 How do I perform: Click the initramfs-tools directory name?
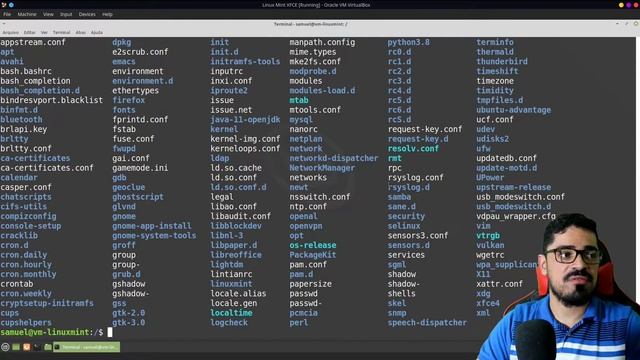(245, 61)
